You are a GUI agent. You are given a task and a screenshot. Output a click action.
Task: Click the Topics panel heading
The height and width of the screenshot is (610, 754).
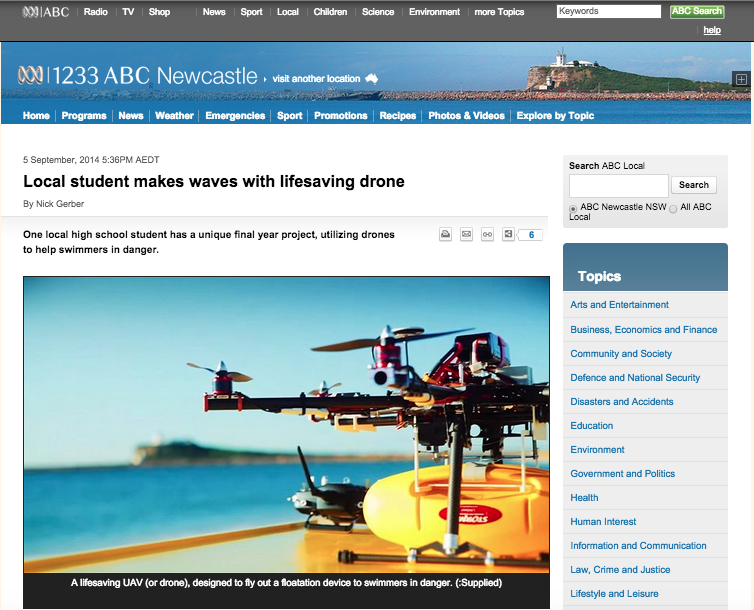599,276
